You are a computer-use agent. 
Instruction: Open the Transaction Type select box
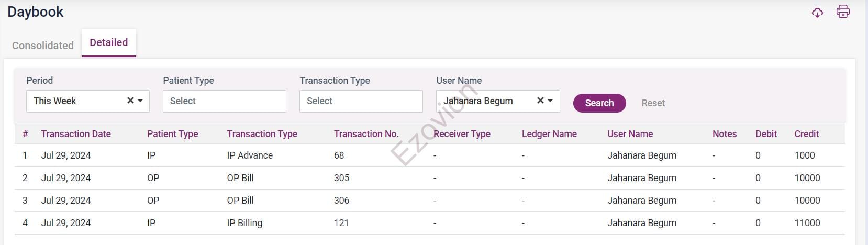click(x=361, y=101)
